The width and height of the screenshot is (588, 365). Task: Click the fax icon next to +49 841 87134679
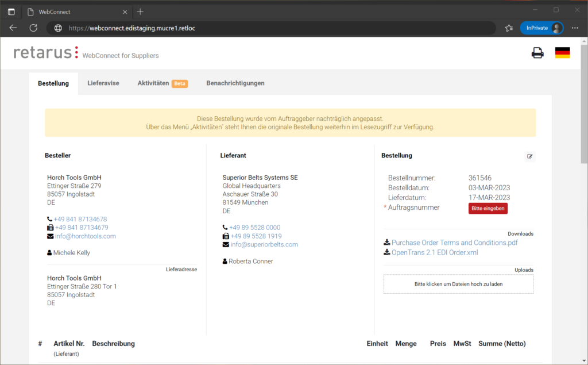pyautogui.click(x=51, y=228)
